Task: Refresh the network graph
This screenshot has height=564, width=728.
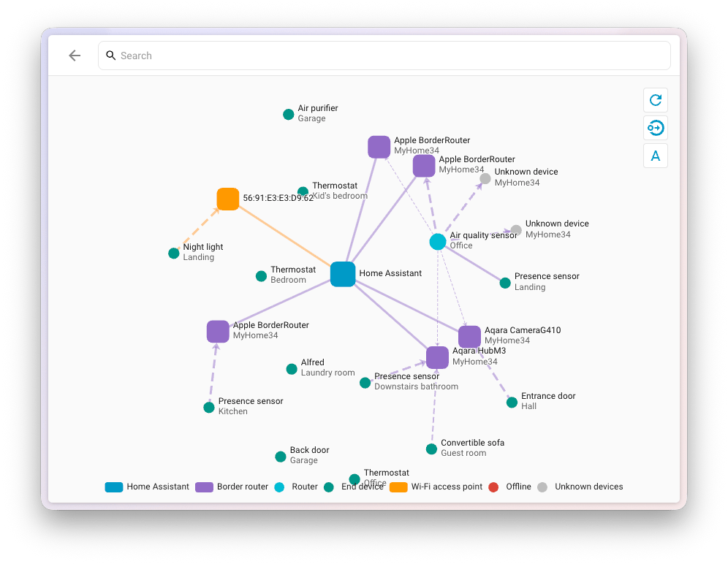Action: pyautogui.click(x=655, y=100)
